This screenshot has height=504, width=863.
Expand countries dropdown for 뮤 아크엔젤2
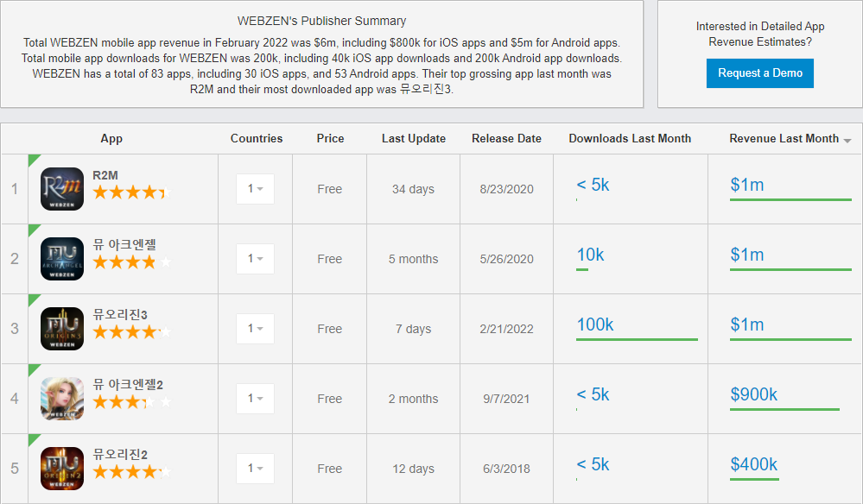(256, 399)
